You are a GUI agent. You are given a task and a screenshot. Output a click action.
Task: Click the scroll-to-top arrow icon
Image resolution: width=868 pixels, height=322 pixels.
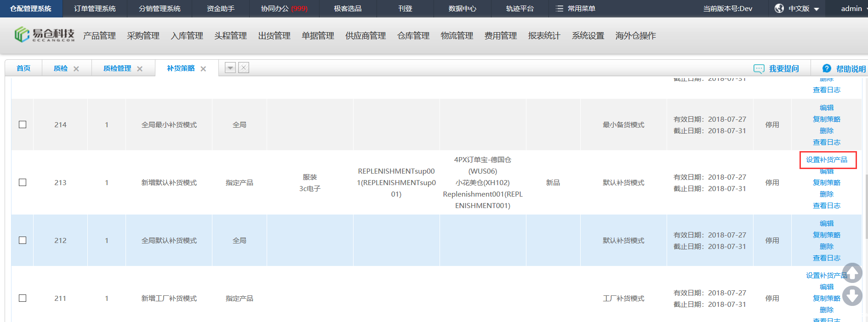(x=852, y=273)
